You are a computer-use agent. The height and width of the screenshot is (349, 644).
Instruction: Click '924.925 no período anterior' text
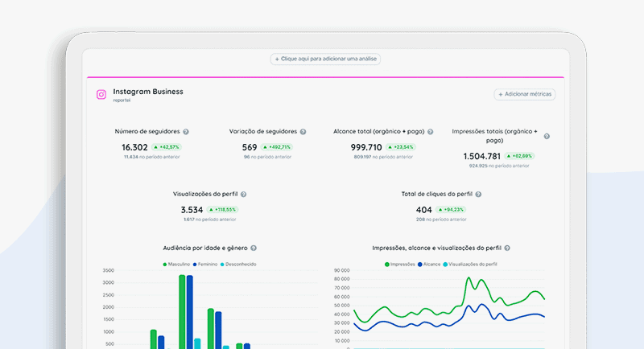coord(499,166)
